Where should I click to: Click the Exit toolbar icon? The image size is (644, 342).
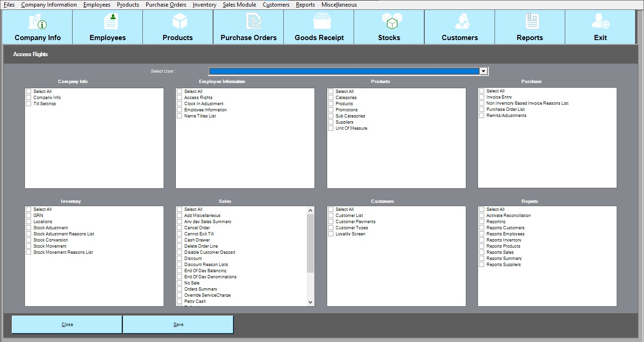click(x=600, y=22)
